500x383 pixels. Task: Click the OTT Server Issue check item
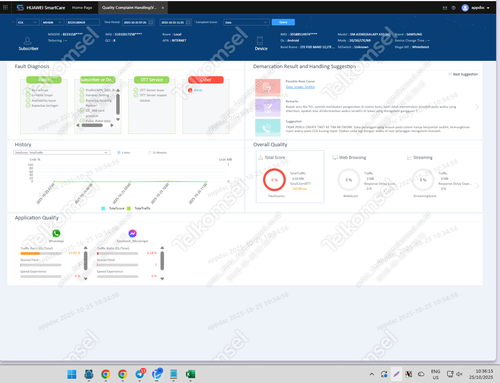tap(149, 90)
